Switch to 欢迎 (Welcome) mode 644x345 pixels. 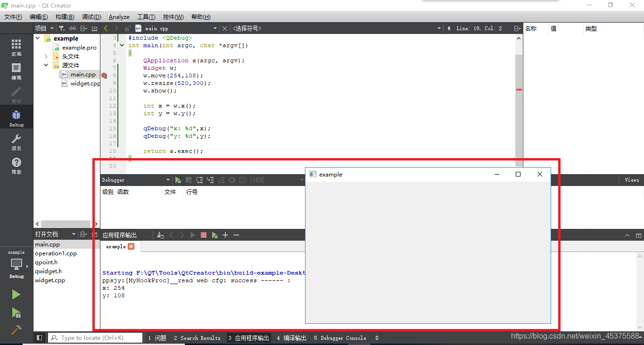pos(16,45)
